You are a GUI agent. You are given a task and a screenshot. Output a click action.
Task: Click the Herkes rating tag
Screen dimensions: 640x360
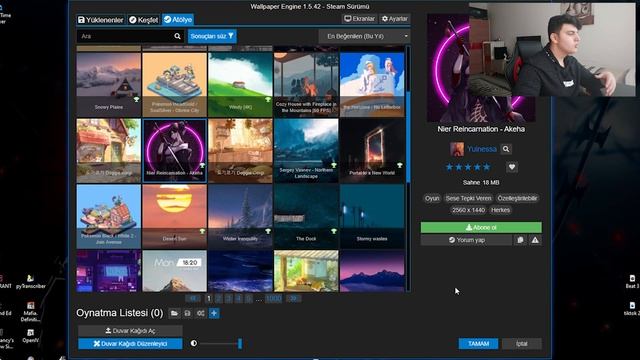coord(500,210)
